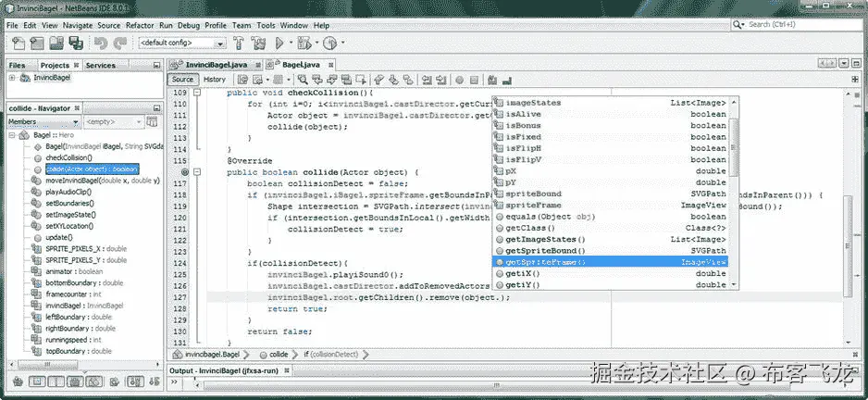The height and width of the screenshot is (400, 868).
Task: Click the invincibagel.Bagel breadcrumb
Action: click(x=206, y=354)
